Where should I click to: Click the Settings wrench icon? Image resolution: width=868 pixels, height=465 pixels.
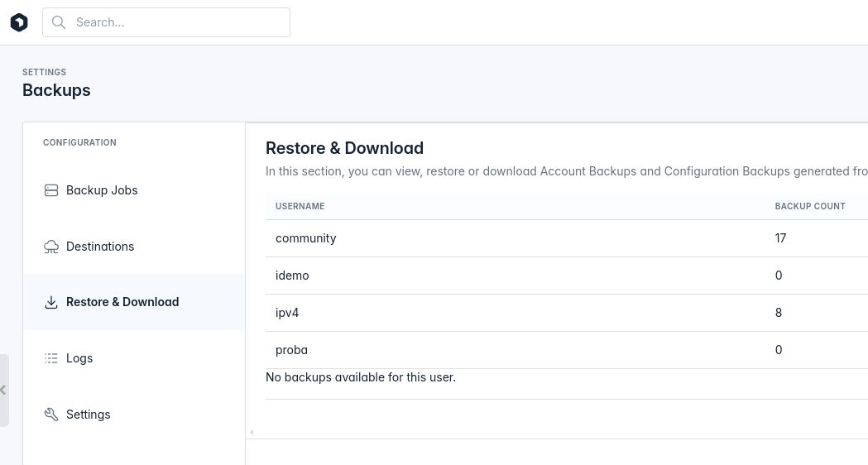click(51, 415)
